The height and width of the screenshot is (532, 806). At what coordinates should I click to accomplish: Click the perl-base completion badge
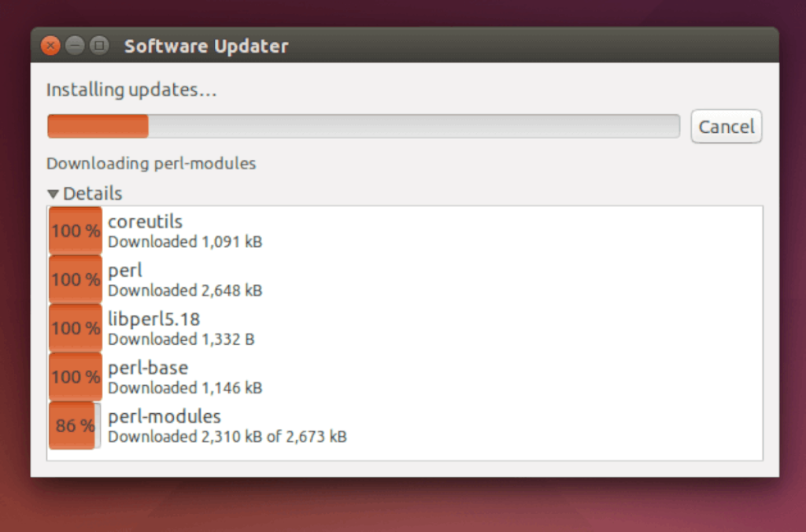coord(74,376)
